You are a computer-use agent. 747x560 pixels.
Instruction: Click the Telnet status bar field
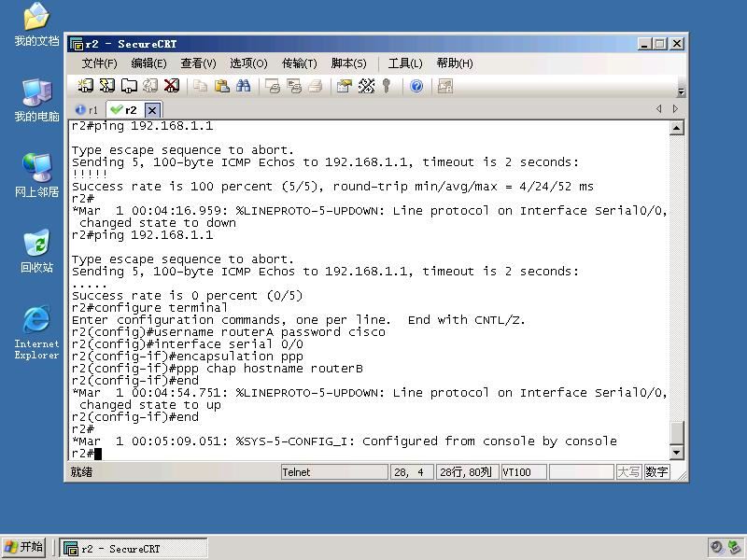[x=334, y=472]
